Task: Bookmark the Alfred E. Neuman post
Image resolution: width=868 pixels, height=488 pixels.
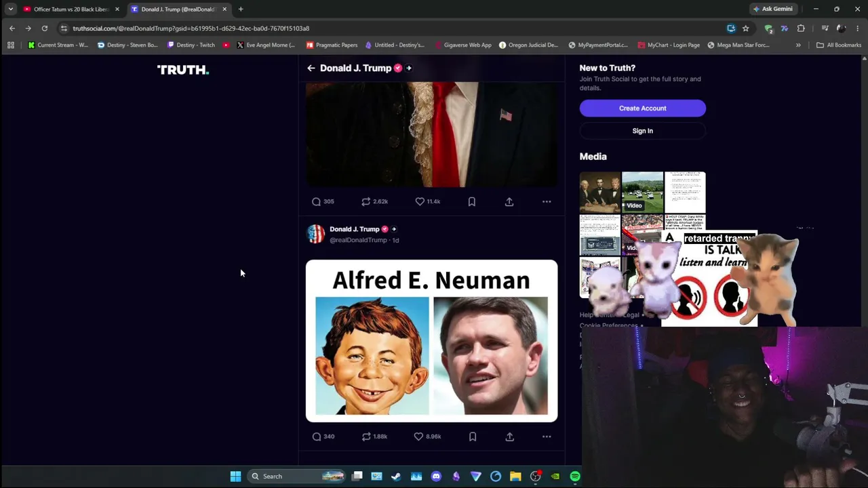Action: (x=473, y=436)
